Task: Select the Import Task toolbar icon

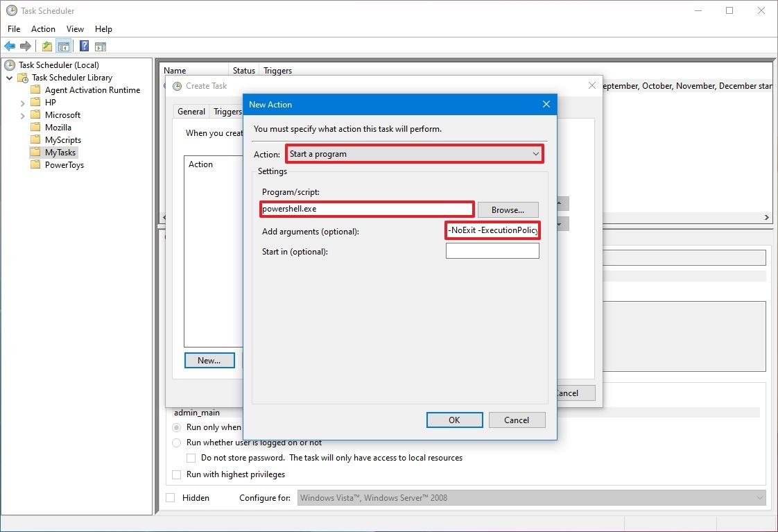Action: point(46,46)
